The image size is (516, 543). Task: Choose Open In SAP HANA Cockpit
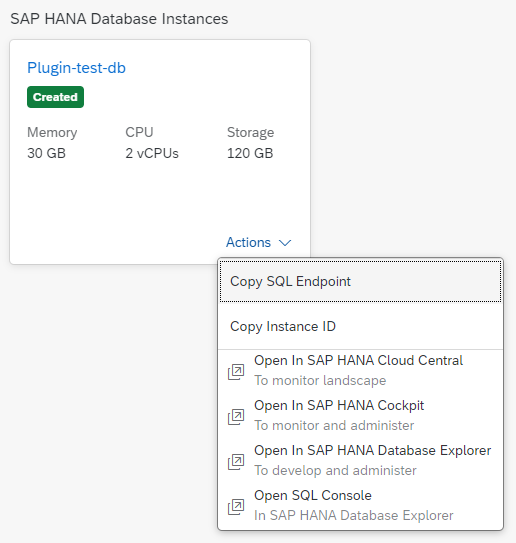click(x=361, y=416)
